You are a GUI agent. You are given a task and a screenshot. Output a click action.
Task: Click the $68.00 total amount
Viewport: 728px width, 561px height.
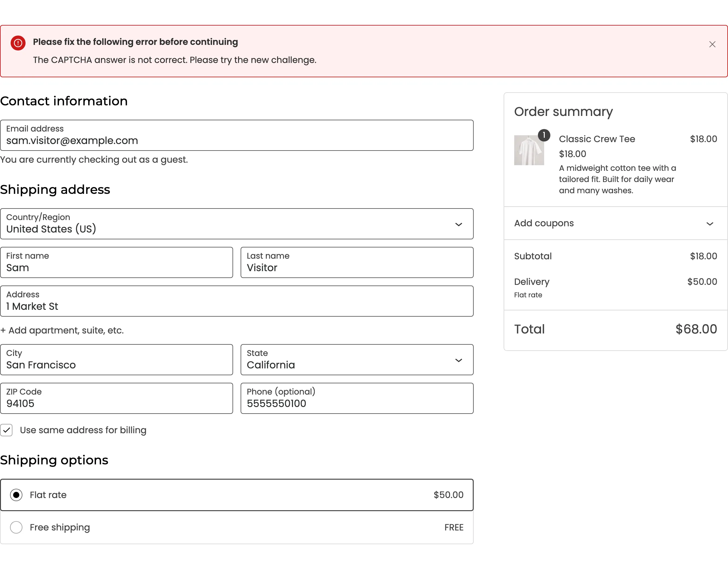696,329
